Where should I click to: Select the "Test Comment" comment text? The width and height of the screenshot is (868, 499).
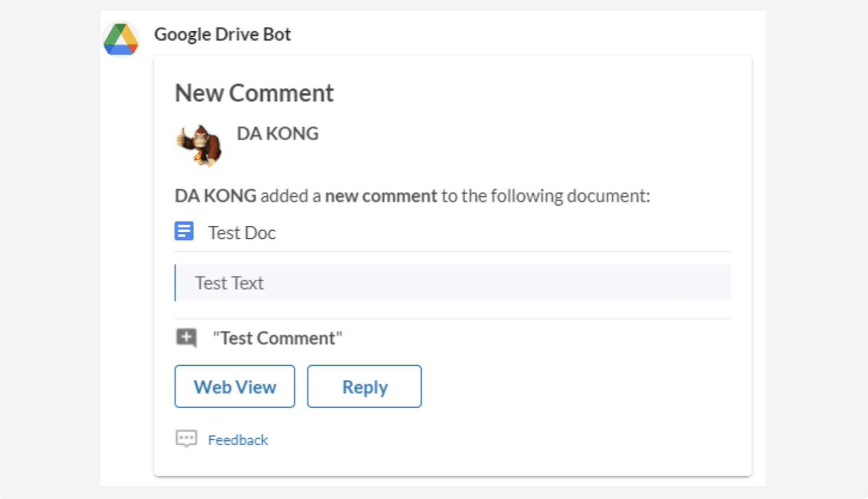pyautogui.click(x=277, y=338)
